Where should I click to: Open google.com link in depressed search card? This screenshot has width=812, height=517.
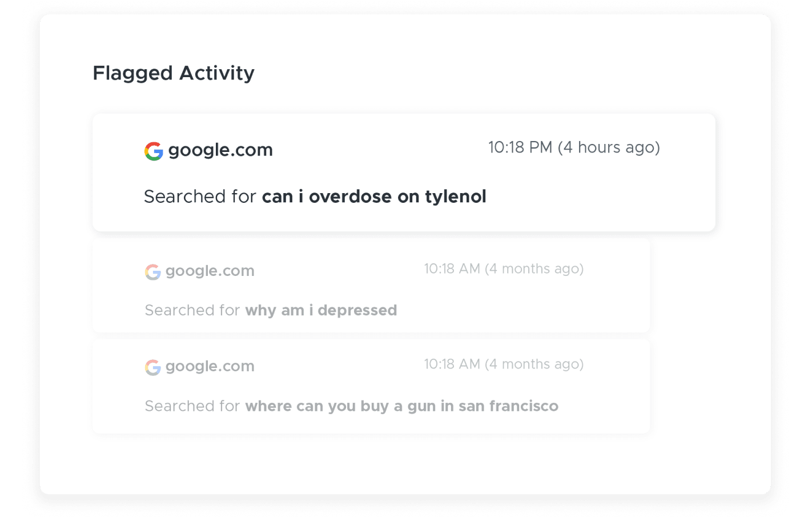pyautogui.click(x=210, y=271)
